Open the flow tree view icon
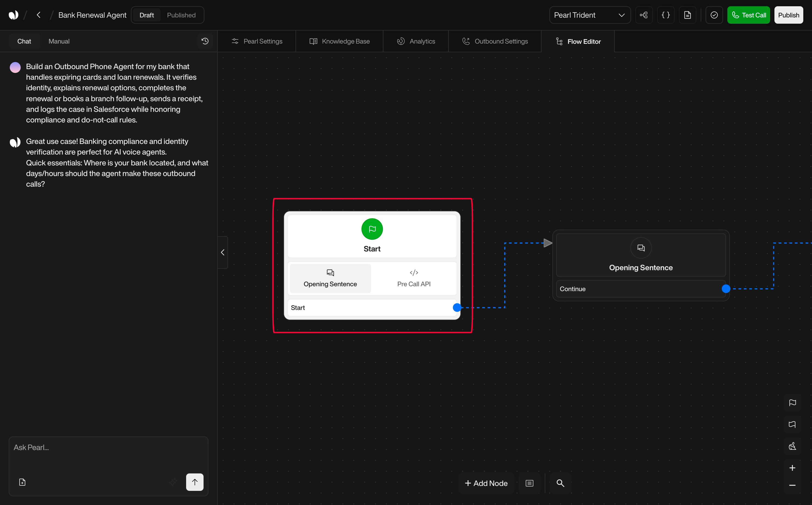Viewport: 812px width, 505px height. pyautogui.click(x=644, y=15)
